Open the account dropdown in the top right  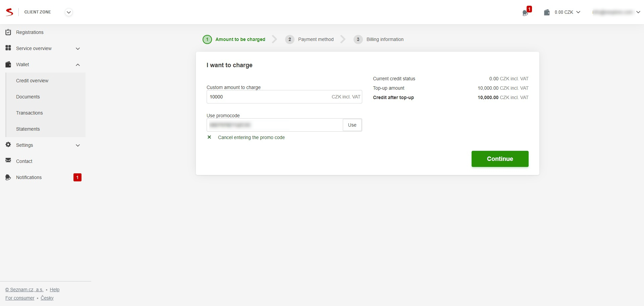(x=638, y=12)
